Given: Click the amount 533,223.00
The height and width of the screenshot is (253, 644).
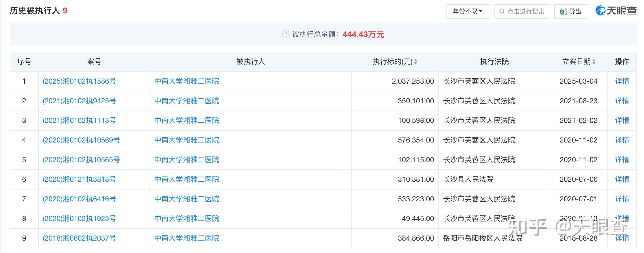Looking at the screenshot, I should coord(416,199).
